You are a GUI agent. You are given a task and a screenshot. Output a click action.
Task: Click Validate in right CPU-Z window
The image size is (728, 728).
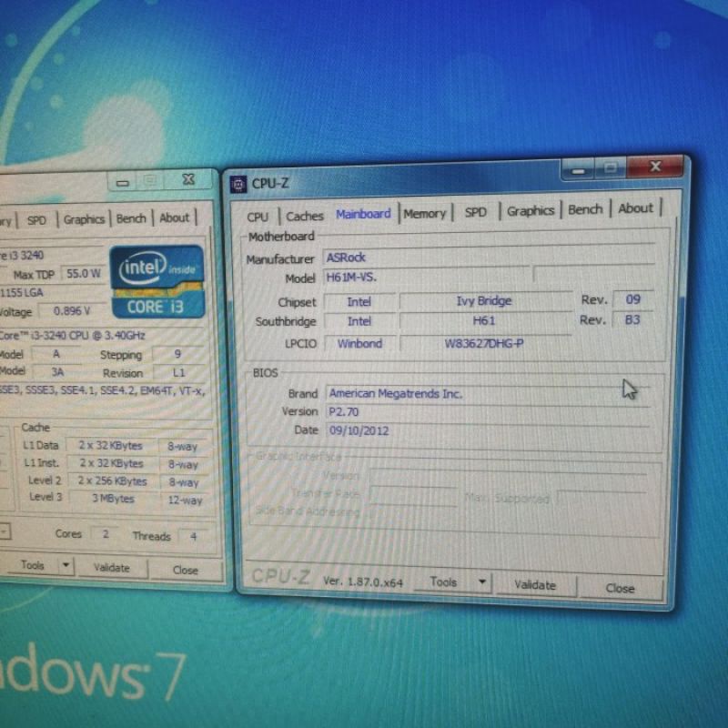click(x=535, y=585)
